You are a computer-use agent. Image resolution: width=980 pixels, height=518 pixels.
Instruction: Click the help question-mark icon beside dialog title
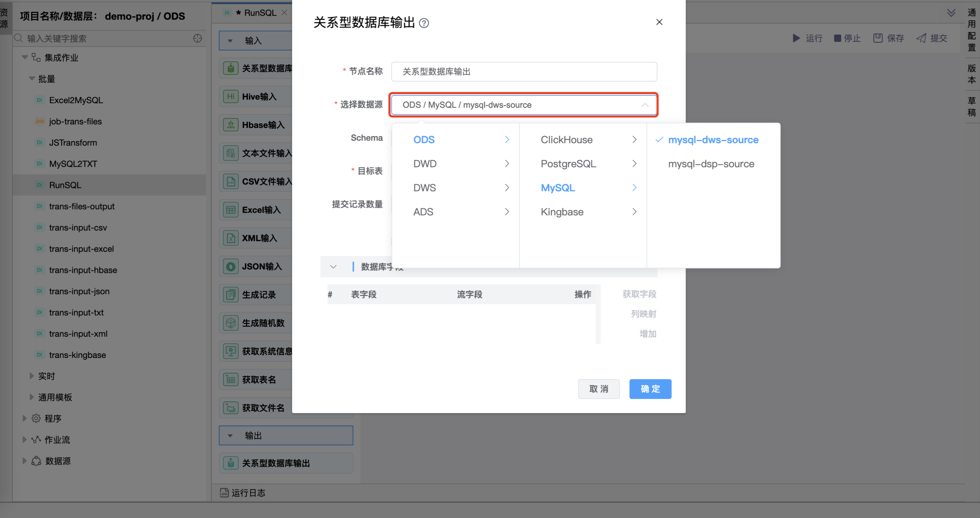point(424,23)
